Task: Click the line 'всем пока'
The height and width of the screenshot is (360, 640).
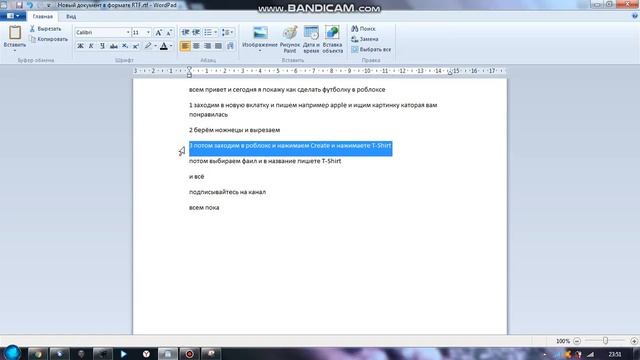Action: 204,207
